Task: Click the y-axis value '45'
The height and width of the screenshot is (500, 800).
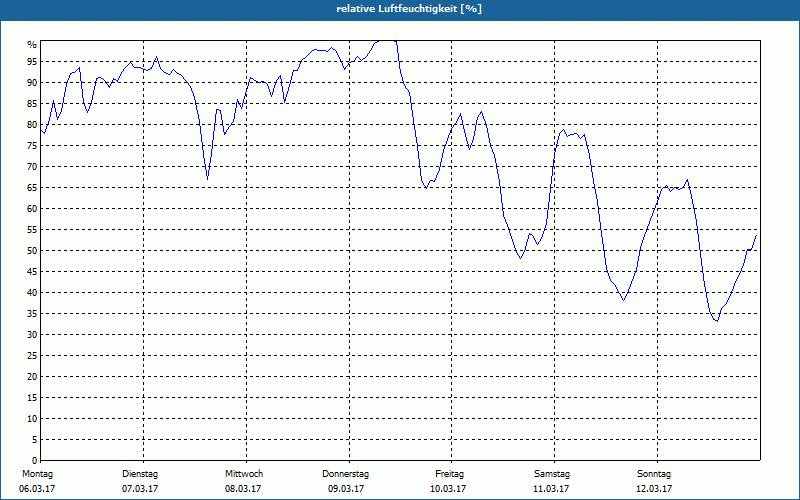Action: [x=32, y=271]
